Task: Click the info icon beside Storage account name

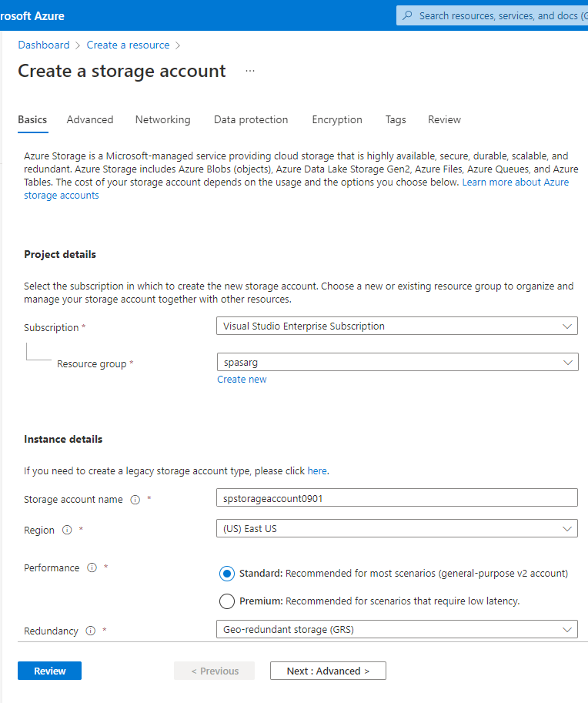Action: click(x=135, y=499)
